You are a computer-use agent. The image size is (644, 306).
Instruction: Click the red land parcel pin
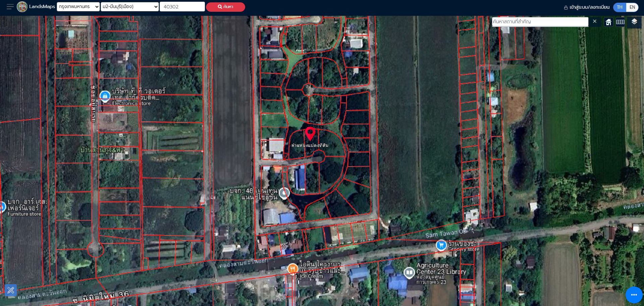tap(310, 133)
